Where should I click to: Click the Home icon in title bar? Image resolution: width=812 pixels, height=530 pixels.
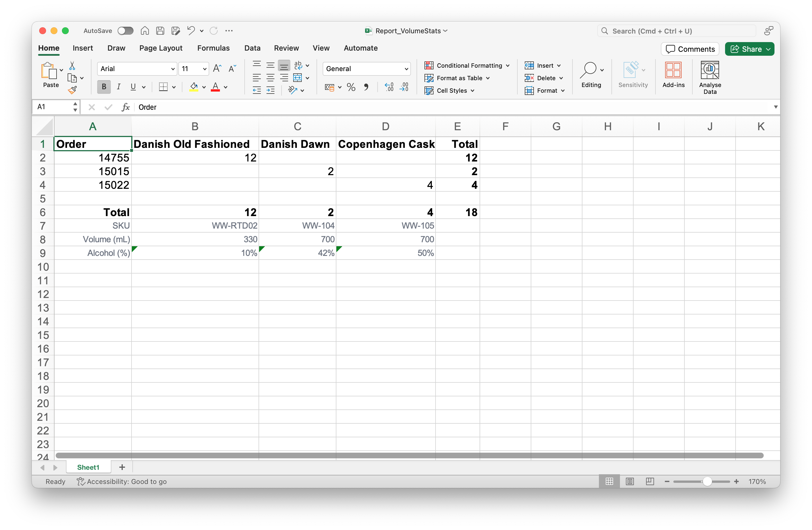pos(145,31)
